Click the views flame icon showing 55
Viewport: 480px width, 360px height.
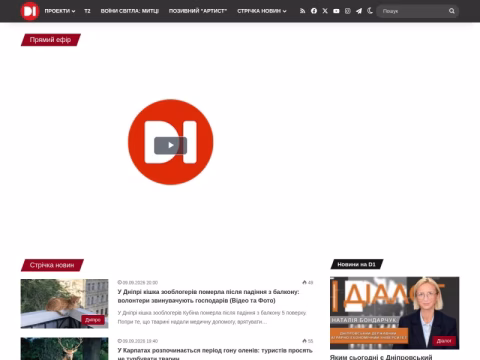point(304,341)
